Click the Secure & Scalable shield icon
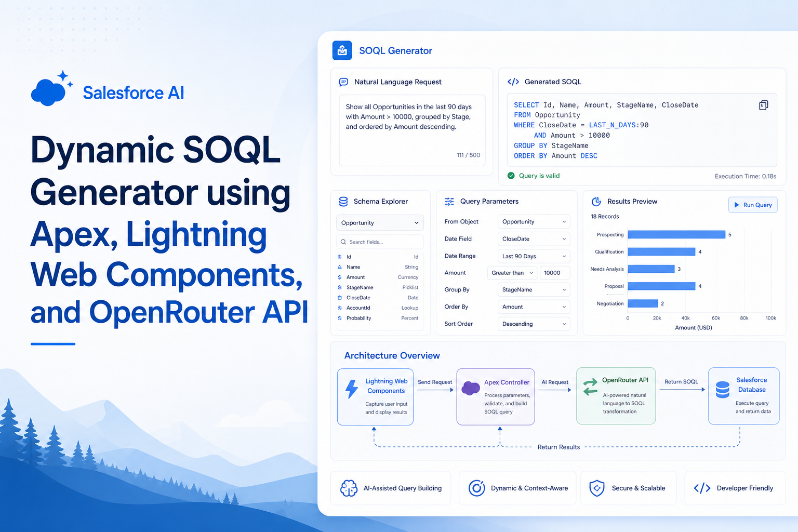Screen dimensions: 798x532 597,488
